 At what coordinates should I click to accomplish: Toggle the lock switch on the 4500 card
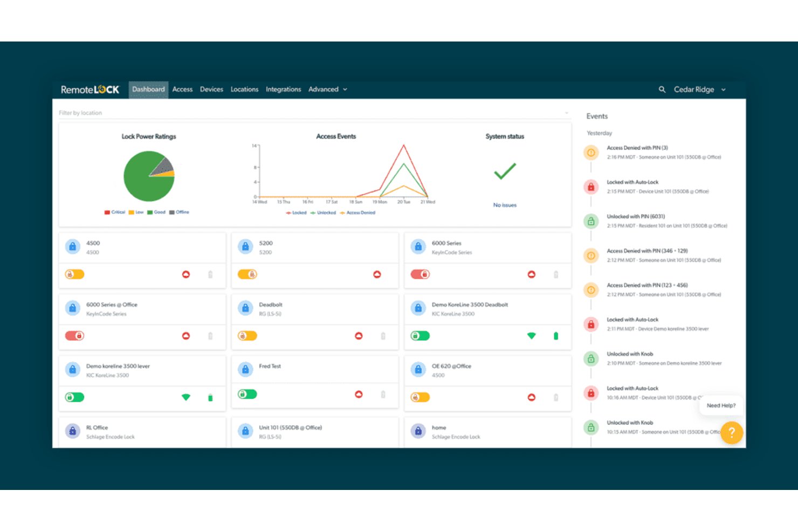pyautogui.click(x=75, y=274)
